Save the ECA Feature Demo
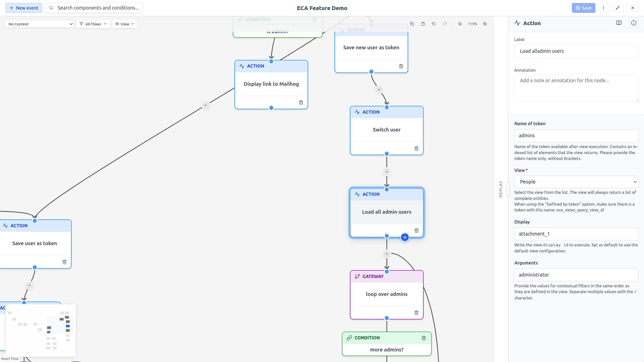Viewport: 644px width, 362px height. point(584,8)
